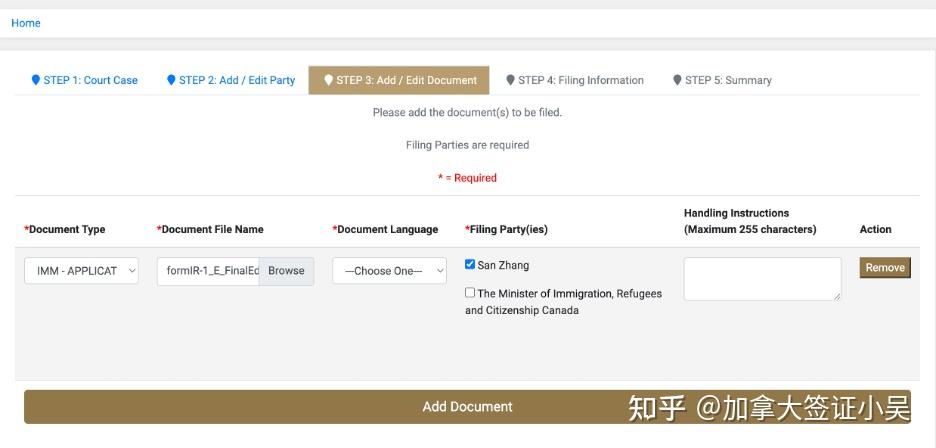Screen dimensions: 936x448
Task: Click the Action column header
Action: [875, 229]
